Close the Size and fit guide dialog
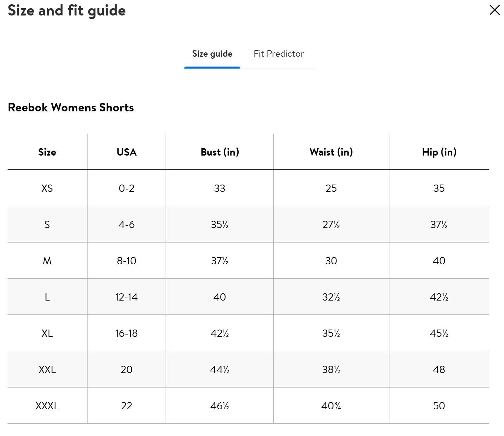The width and height of the screenshot is (504, 436). 494,10
